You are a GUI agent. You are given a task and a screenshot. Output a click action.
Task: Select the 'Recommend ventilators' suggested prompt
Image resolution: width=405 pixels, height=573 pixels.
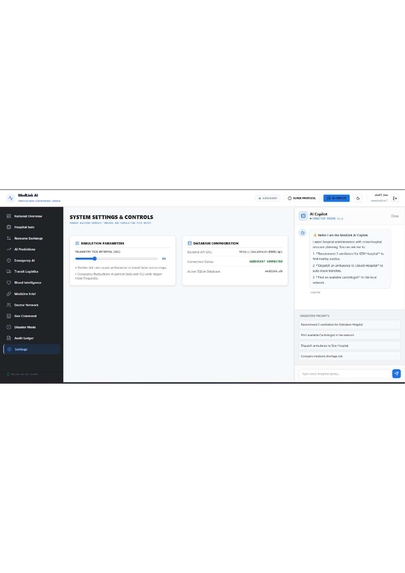(x=349, y=325)
